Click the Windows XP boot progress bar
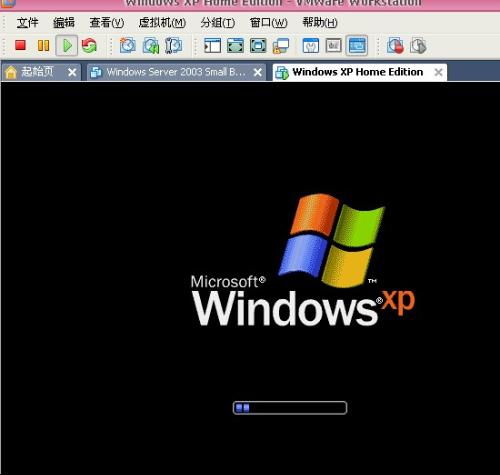 point(290,408)
